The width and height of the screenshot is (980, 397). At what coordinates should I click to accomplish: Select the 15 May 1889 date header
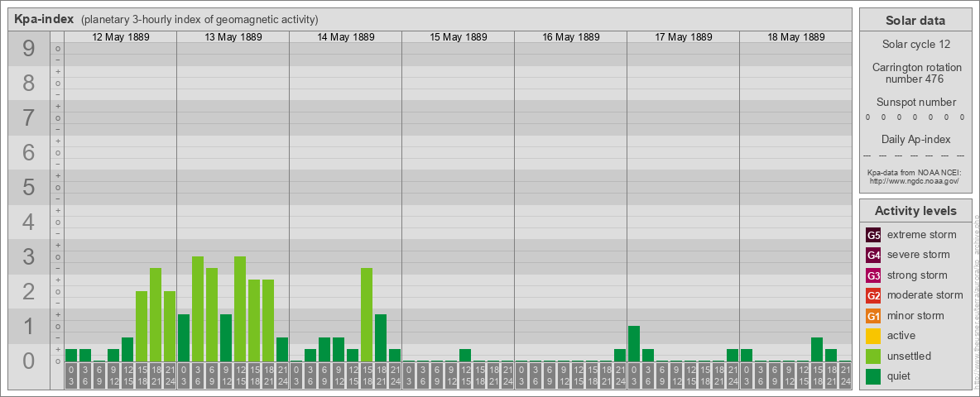tap(458, 37)
